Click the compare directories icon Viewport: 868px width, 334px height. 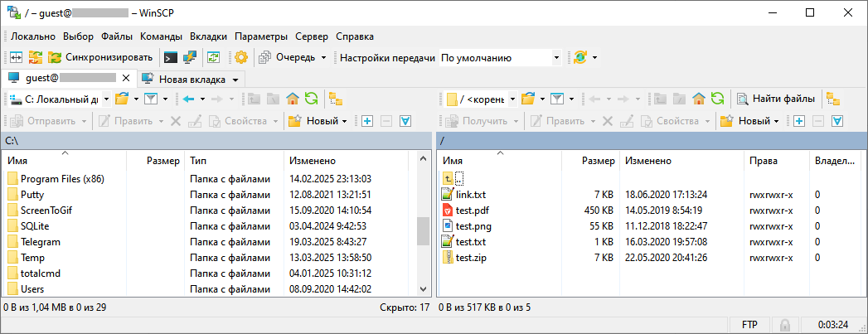17,57
